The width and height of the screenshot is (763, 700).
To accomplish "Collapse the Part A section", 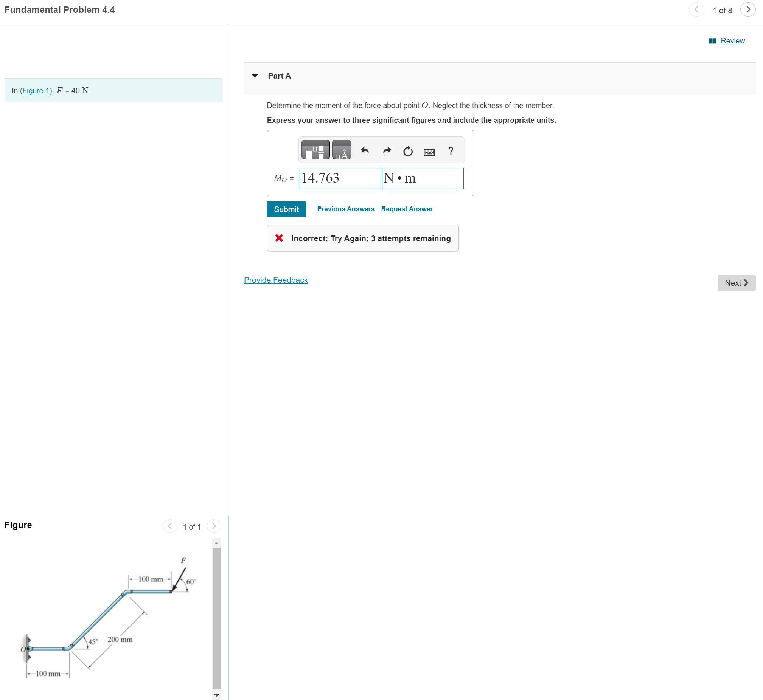I will pos(255,76).
